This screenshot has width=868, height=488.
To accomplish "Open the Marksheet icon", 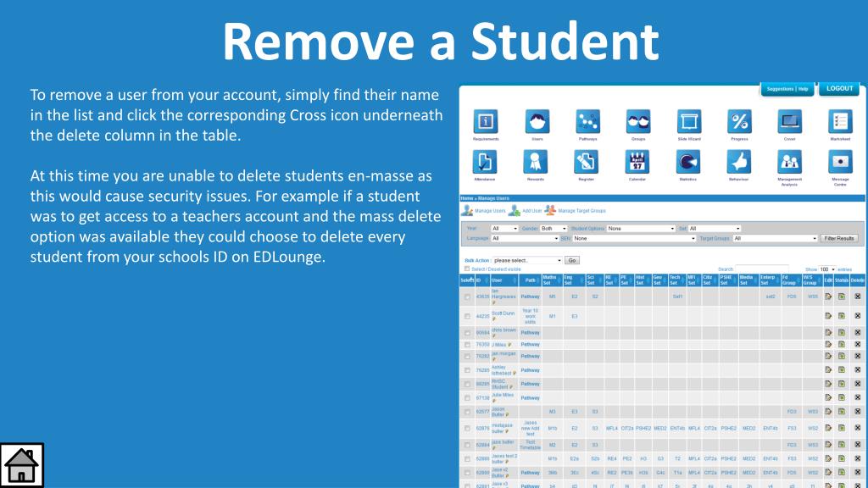I will pyautogui.click(x=840, y=121).
